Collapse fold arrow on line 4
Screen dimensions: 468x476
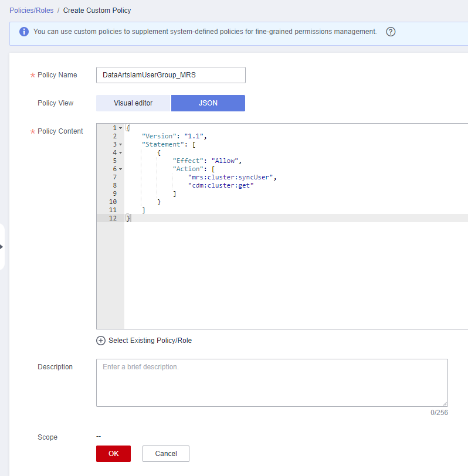121,152
